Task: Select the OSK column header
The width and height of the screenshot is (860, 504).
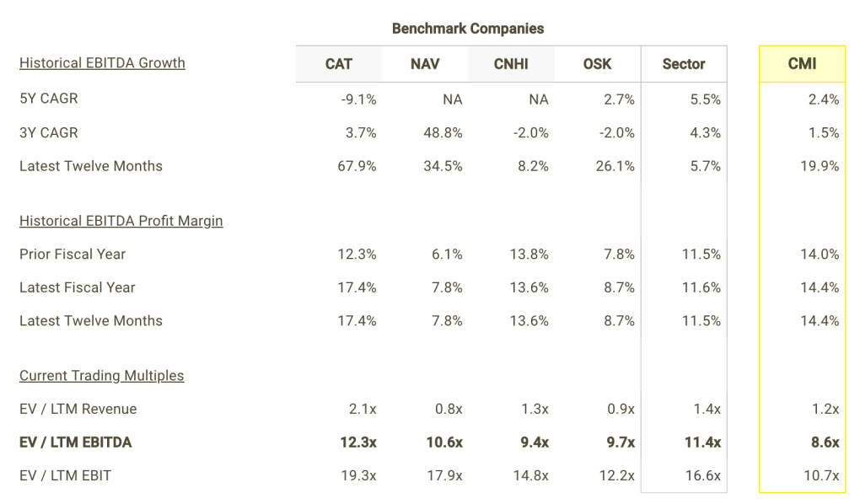Action: [x=597, y=64]
